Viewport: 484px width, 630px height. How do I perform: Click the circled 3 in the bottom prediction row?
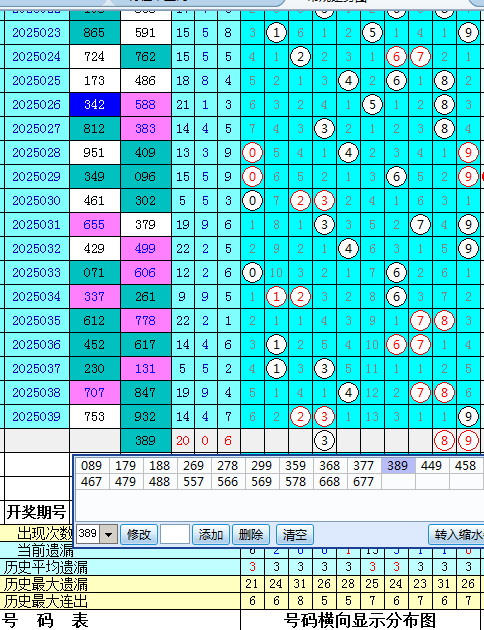324,441
